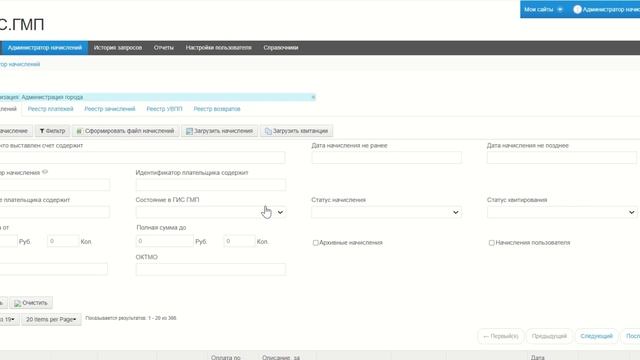The height and width of the screenshot is (360, 640).
Task: Expand the Статус квитирования dropdown
Action: 562,212
